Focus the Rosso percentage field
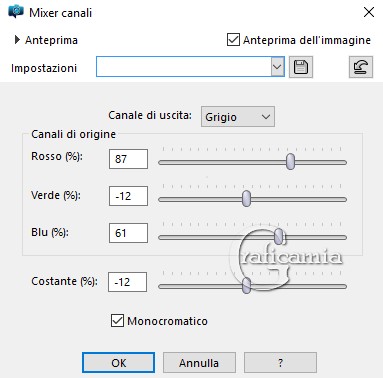This screenshot has height=378, width=383. click(x=128, y=159)
